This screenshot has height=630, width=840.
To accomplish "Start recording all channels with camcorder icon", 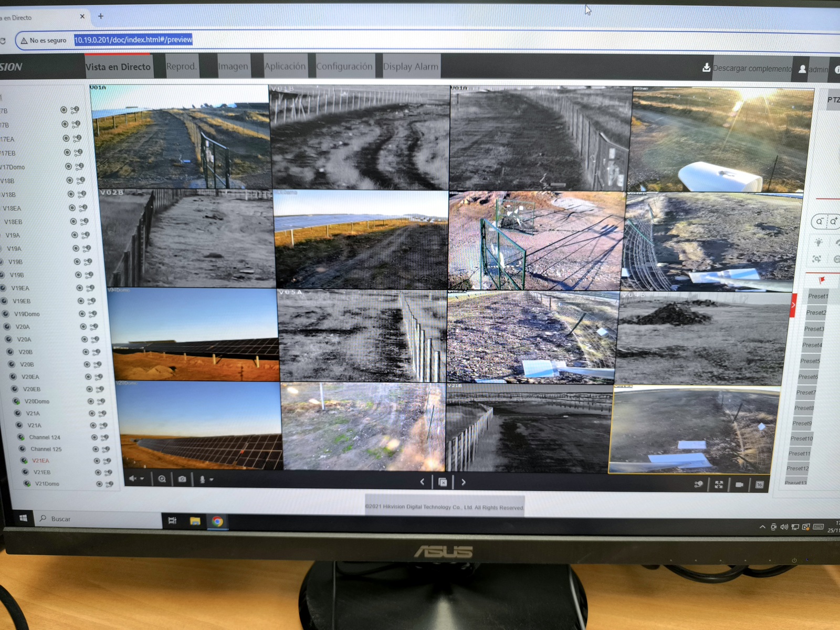I will (x=739, y=485).
